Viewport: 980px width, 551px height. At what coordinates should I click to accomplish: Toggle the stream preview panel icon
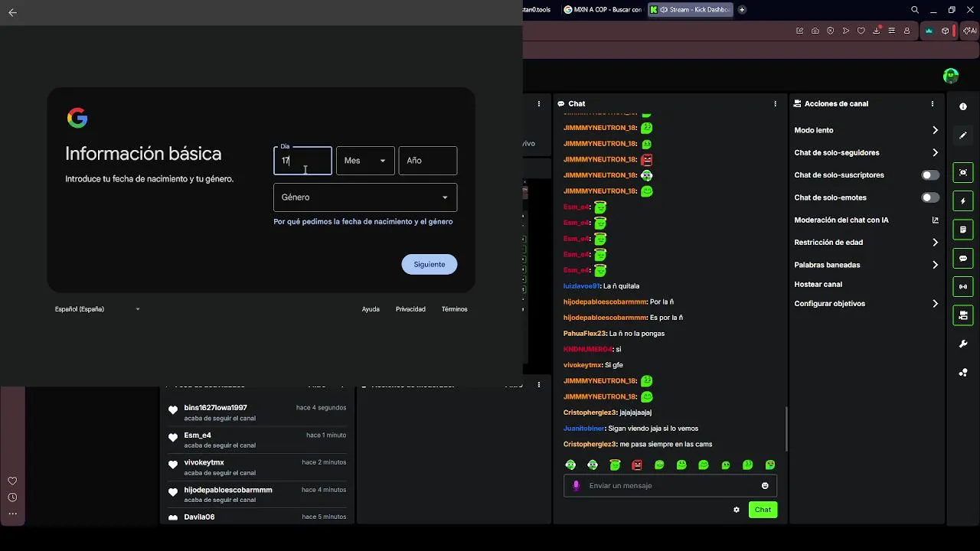pyautogui.click(x=963, y=172)
